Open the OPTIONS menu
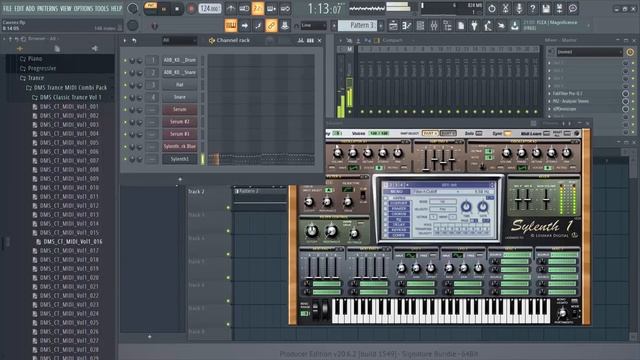The width and height of the screenshot is (640, 360). (83, 8)
